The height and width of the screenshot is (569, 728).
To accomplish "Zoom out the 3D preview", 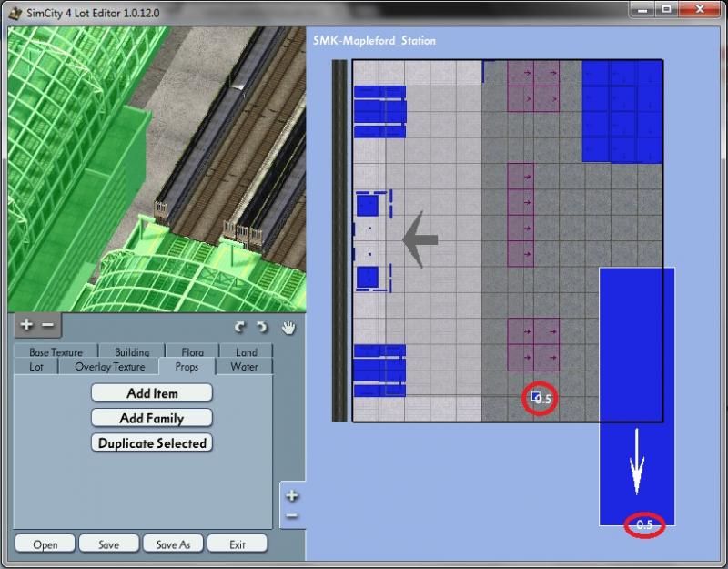I will [x=48, y=325].
